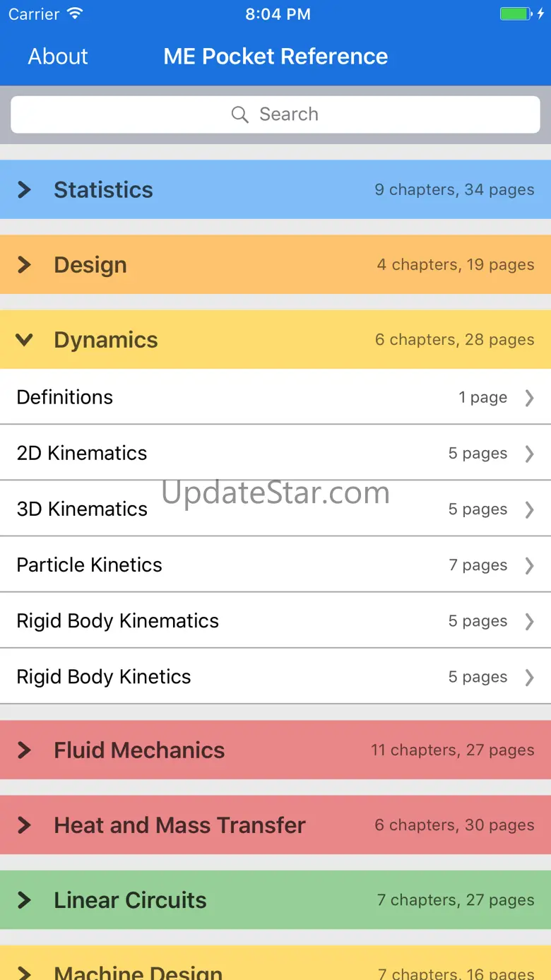The width and height of the screenshot is (551, 980).
Task: Expand the Fluid Mechanics chevron
Action: coord(25,750)
